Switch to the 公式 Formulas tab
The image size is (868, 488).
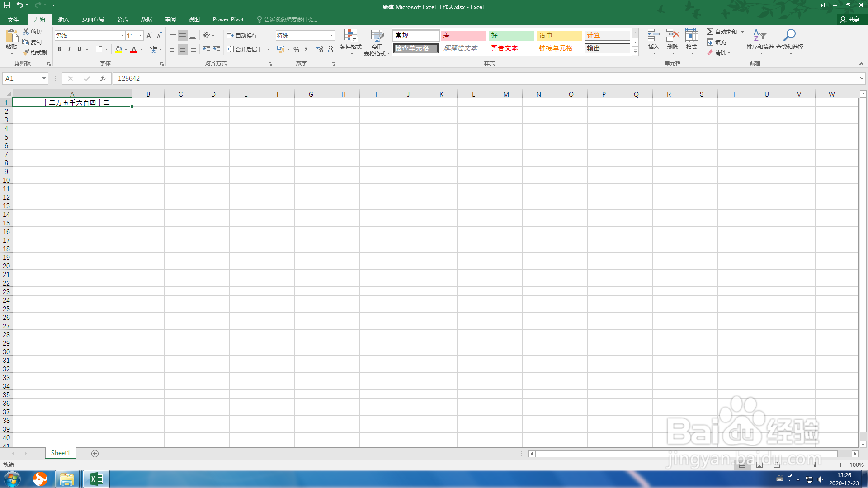tap(122, 19)
